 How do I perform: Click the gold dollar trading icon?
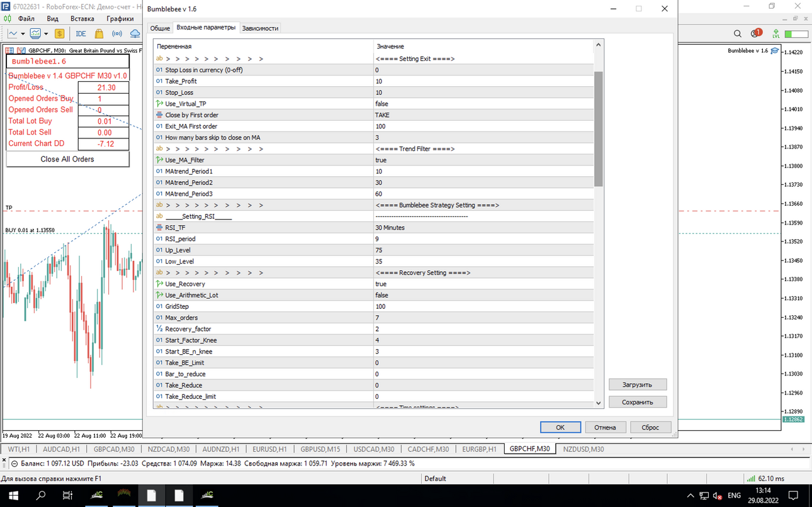(60, 33)
